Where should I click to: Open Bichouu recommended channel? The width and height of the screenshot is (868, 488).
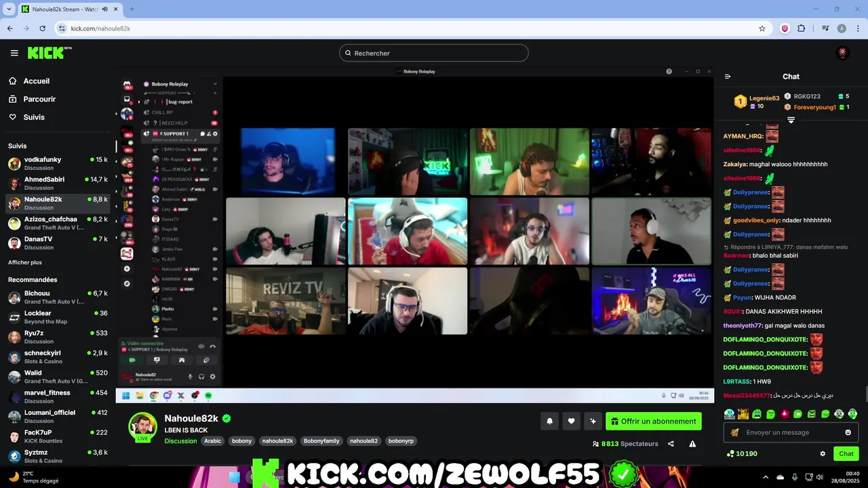click(x=58, y=297)
